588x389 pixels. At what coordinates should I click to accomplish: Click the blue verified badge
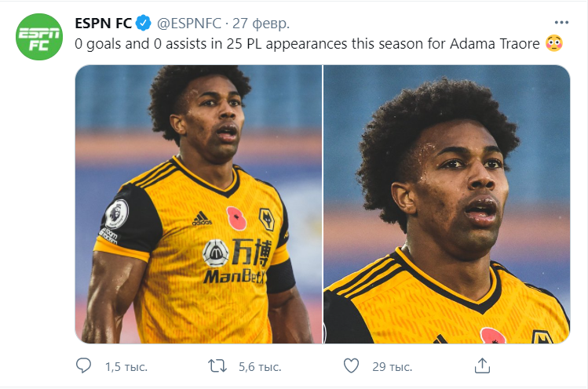pyautogui.click(x=144, y=21)
